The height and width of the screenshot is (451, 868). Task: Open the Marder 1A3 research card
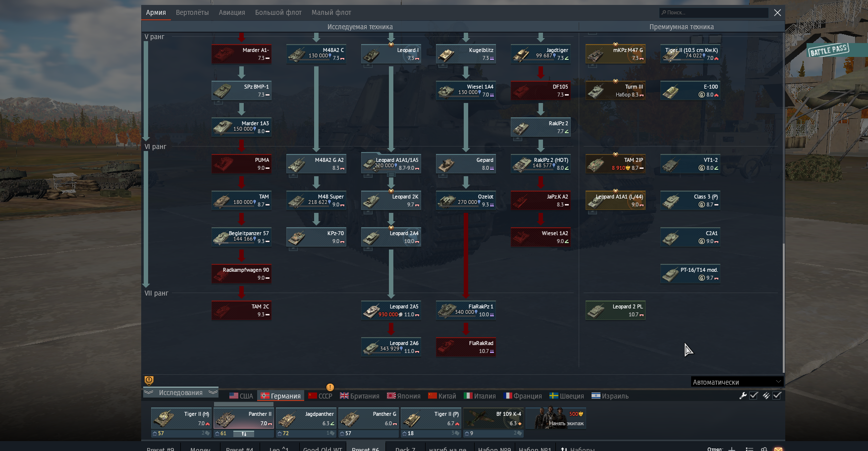[x=241, y=127]
